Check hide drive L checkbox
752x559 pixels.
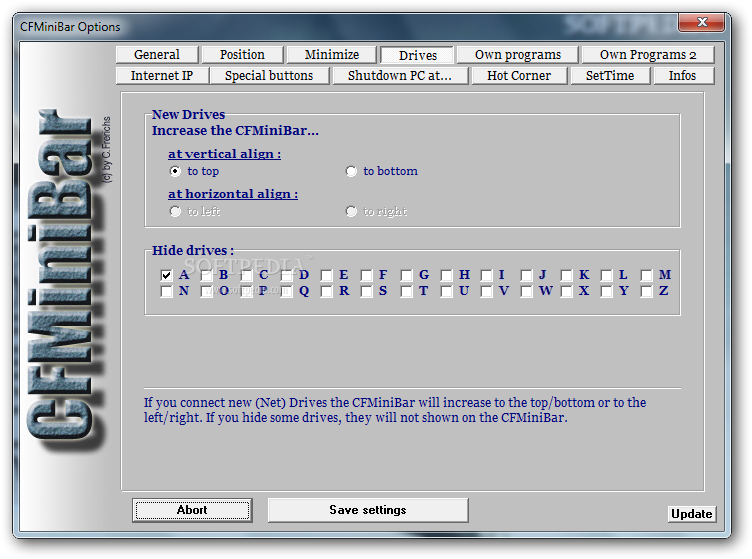[606, 275]
